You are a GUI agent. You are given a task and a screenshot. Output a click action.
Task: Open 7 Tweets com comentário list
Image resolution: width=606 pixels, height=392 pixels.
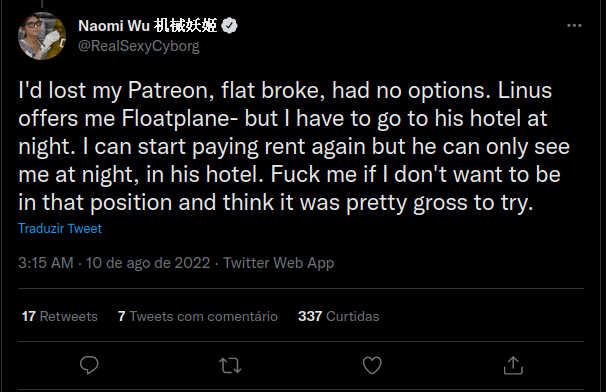point(197,316)
